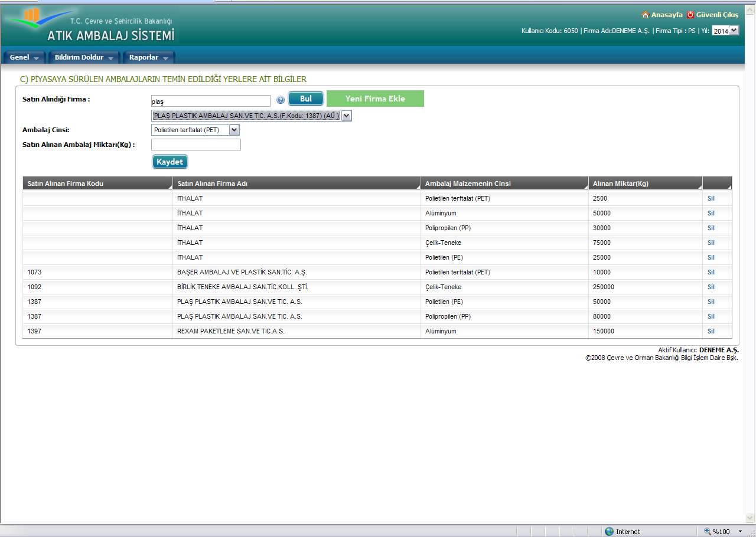Open the %100 zoom level dropdown arrow
Viewport: 756px width, 537px height.
point(740,532)
